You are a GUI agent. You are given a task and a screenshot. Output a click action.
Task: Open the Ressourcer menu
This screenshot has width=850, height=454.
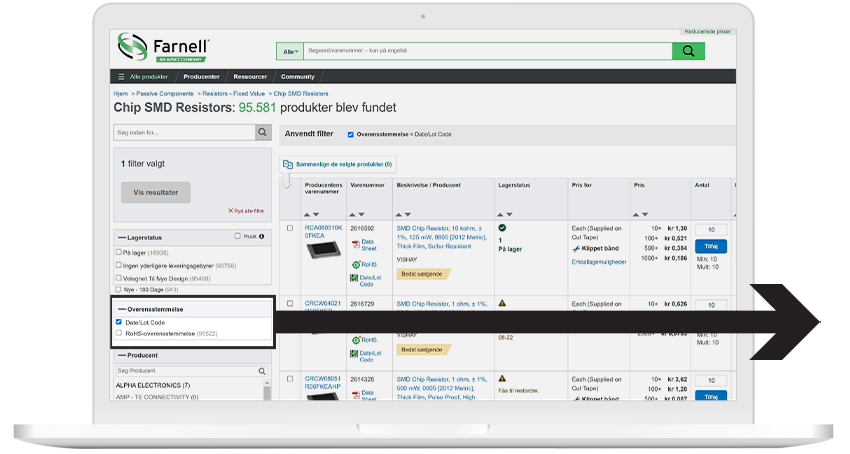[x=250, y=77]
